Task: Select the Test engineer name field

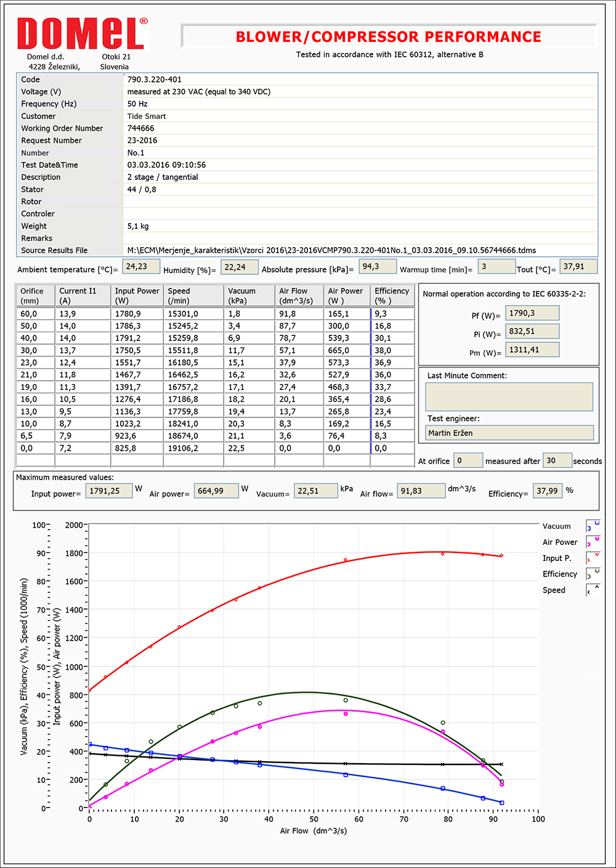Action: pyautogui.click(x=509, y=433)
